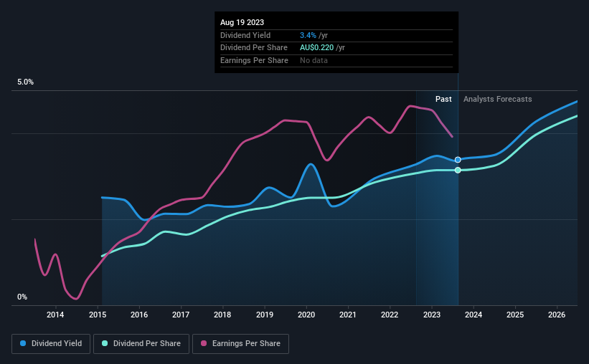Click the 0% y-axis label
Image resolution: width=589 pixels, height=364 pixels.
22,297
